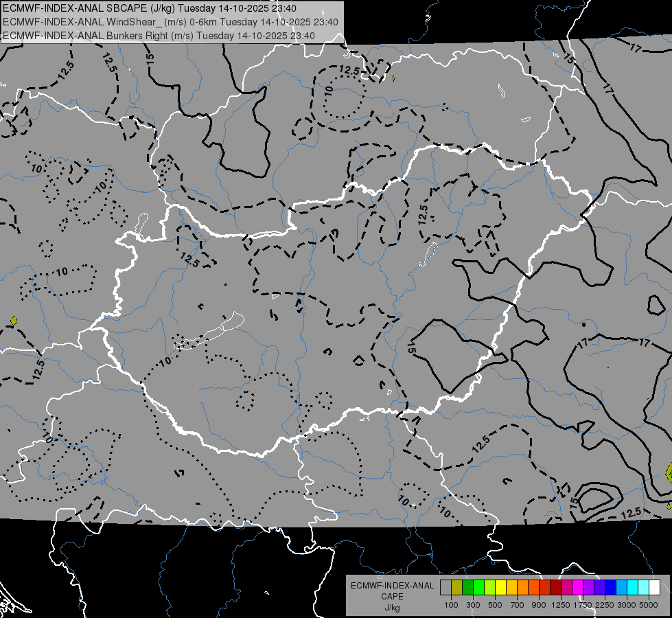
Task: Select the pure yellow legend swatch
Action: point(500,587)
